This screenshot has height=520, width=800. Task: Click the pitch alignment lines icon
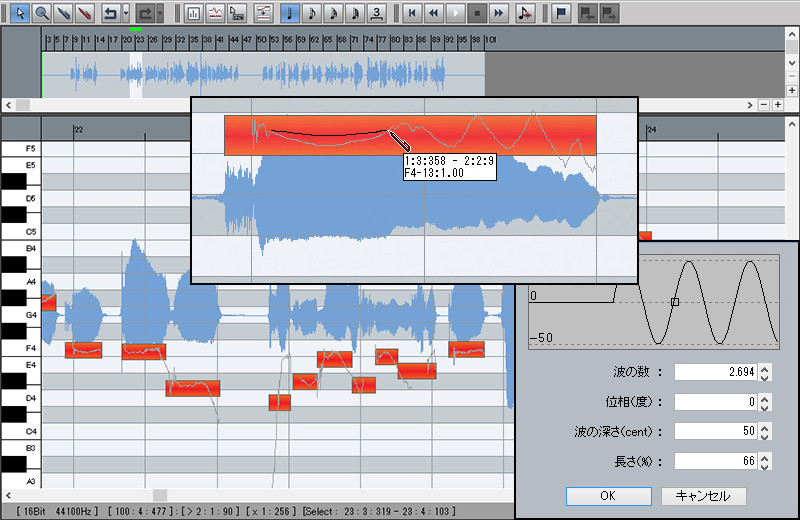tap(263, 13)
